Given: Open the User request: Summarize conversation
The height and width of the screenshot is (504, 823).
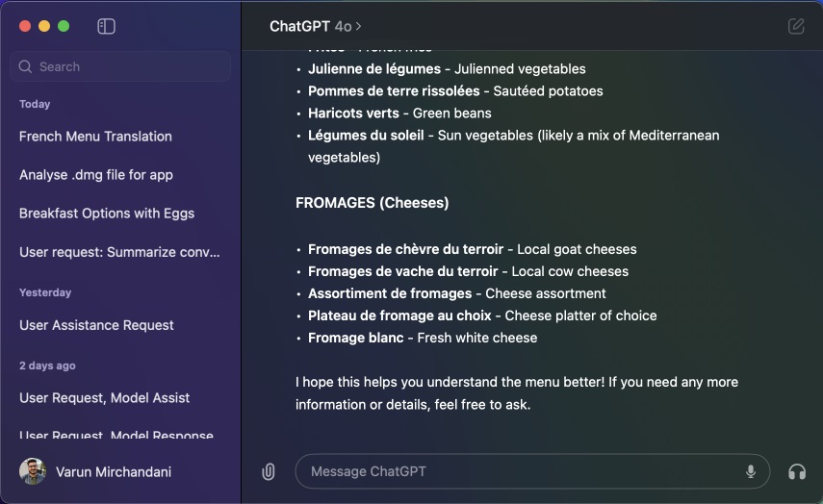Looking at the screenshot, I should pyautogui.click(x=119, y=252).
